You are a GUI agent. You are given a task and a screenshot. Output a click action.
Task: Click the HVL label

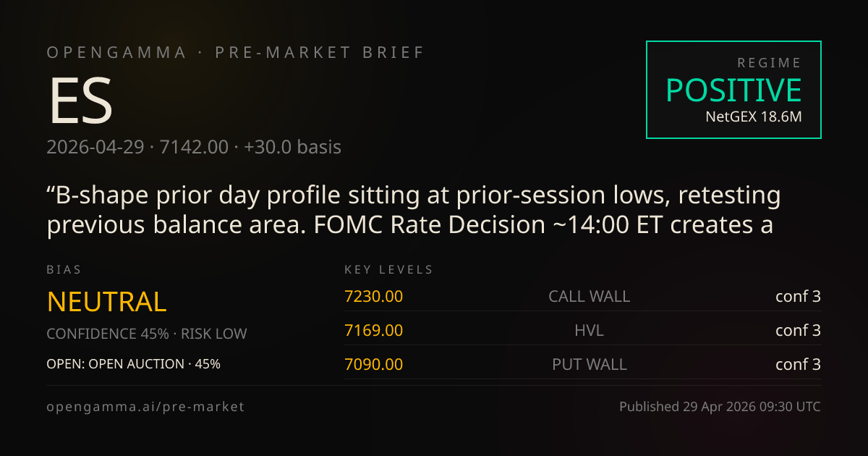(589, 330)
